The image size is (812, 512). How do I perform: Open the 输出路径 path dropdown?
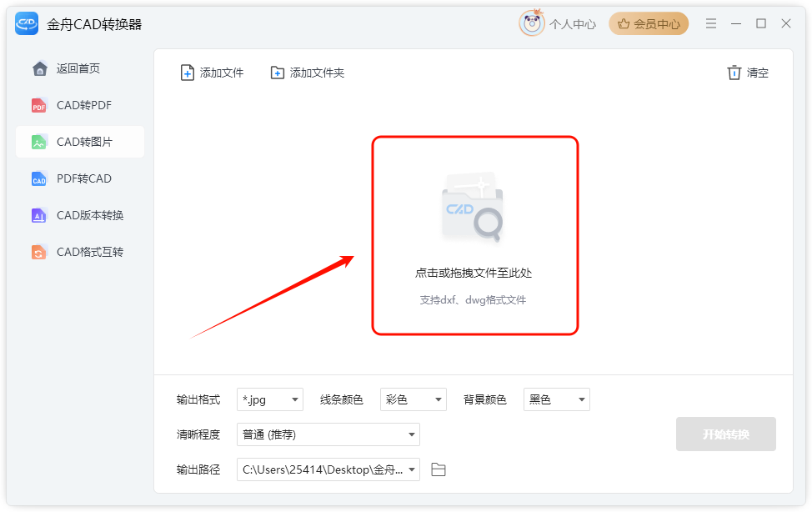click(328, 469)
